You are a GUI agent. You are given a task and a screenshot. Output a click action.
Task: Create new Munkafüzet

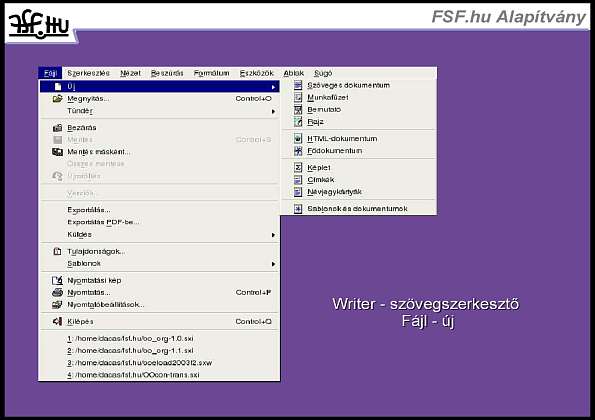coord(359,98)
